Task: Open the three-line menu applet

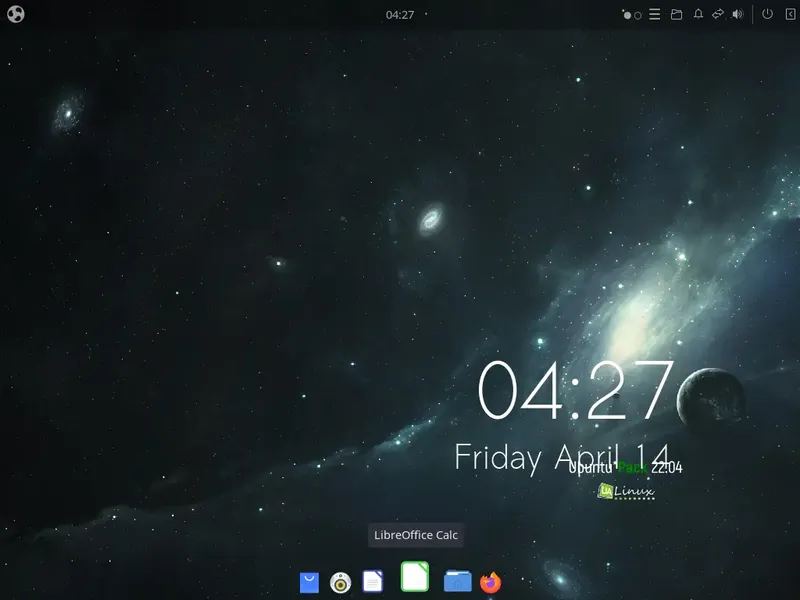Action: (x=655, y=14)
